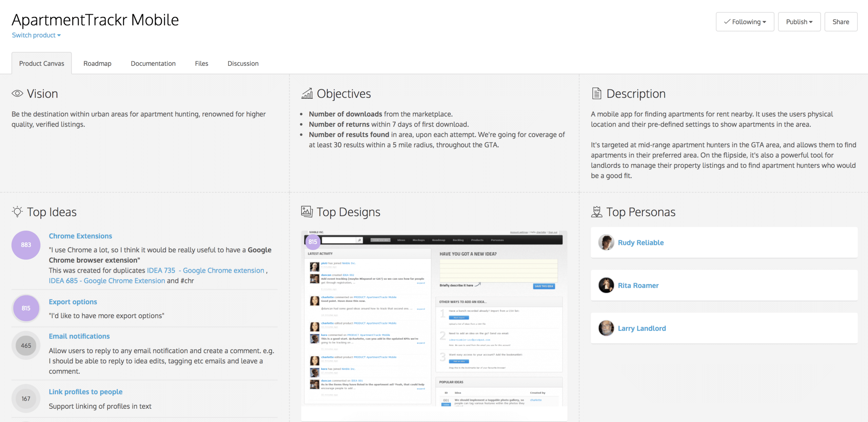Click the 883 vote circle
Screen dimensions: 868x422
(x=26, y=245)
